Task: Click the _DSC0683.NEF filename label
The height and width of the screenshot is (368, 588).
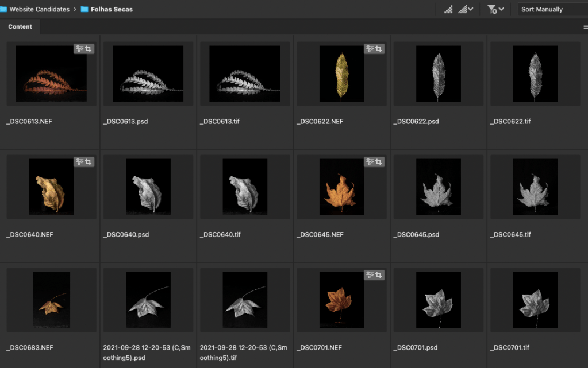Action: point(29,347)
